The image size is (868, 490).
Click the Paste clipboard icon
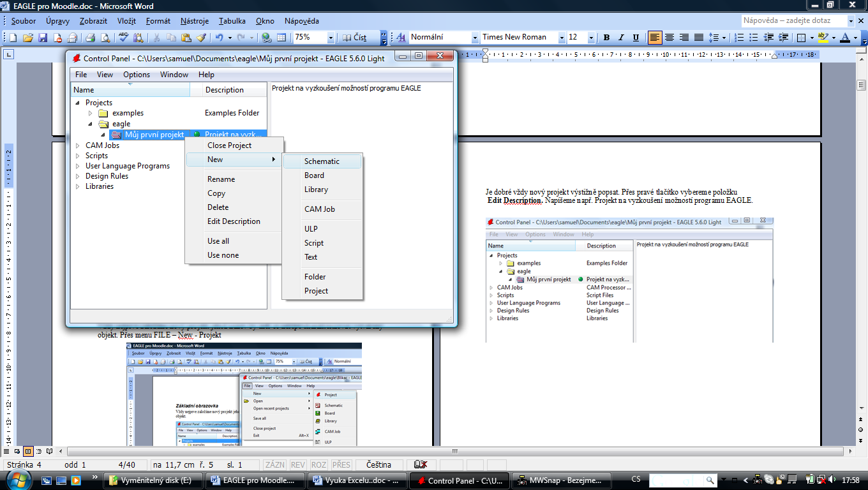click(x=187, y=38)
